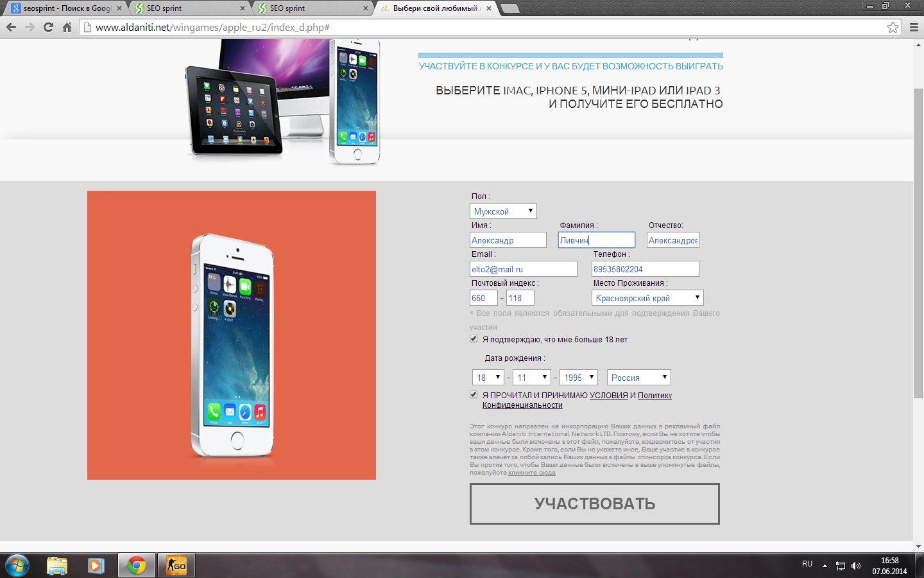Click the scrollbar up arrow
924x578 pixels.
click(x=918, y=44)
